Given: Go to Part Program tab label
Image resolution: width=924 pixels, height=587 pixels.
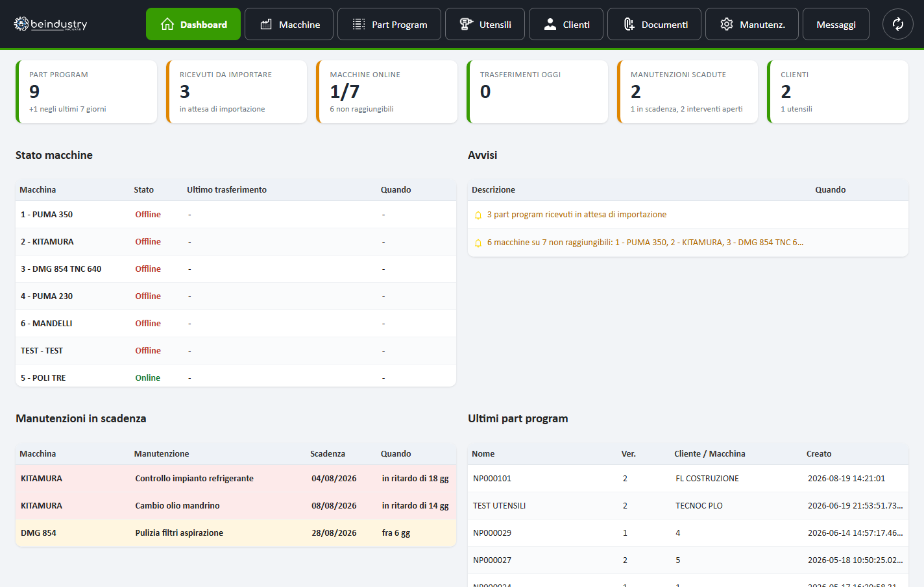Looking at the screenshot, I should click(400, 25).
